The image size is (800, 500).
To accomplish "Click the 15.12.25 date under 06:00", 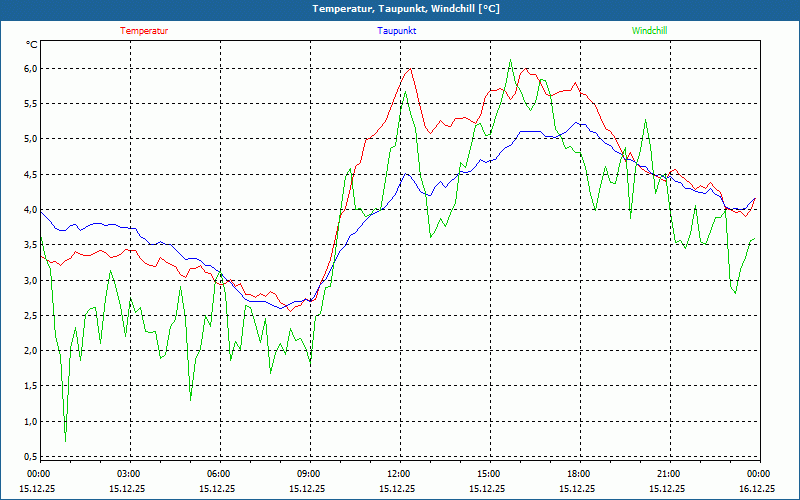I will [x=217, y=488].
